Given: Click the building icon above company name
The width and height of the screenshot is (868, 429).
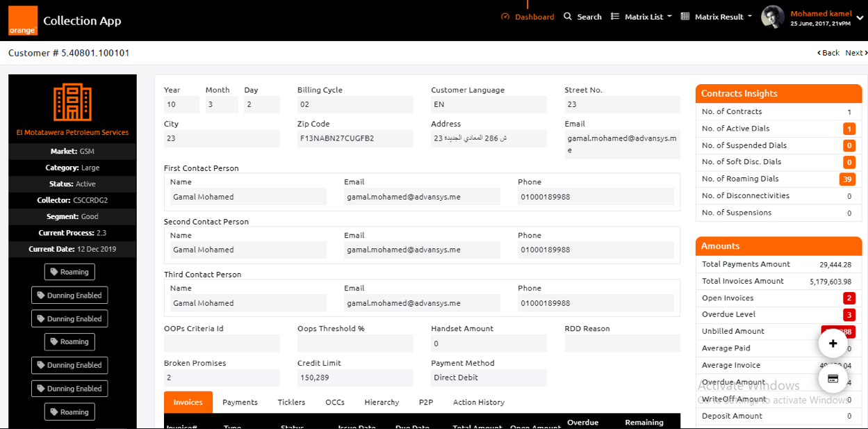Looking at the screenshot, I should point(73,102).
